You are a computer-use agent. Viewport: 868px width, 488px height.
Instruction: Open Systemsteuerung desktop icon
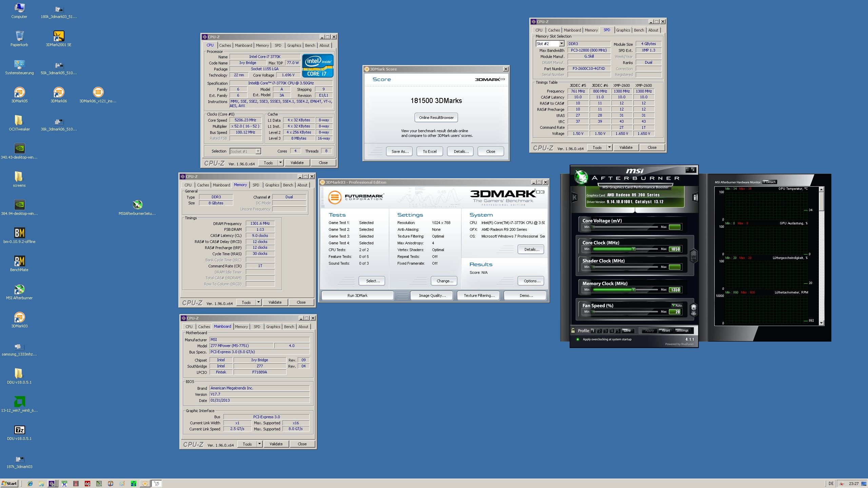coord(19,67)
